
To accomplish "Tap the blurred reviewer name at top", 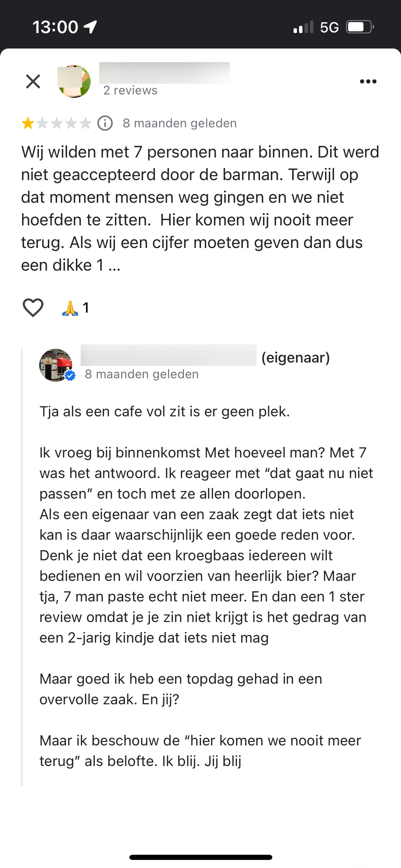I will [x=164, y=73].
